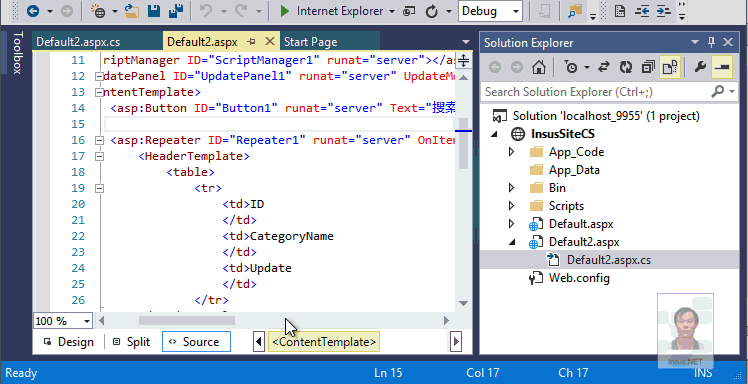This screenshot has width=748, height=384.
Task: Click Pending Changes Filter clock icon
Action: point(571,67)
